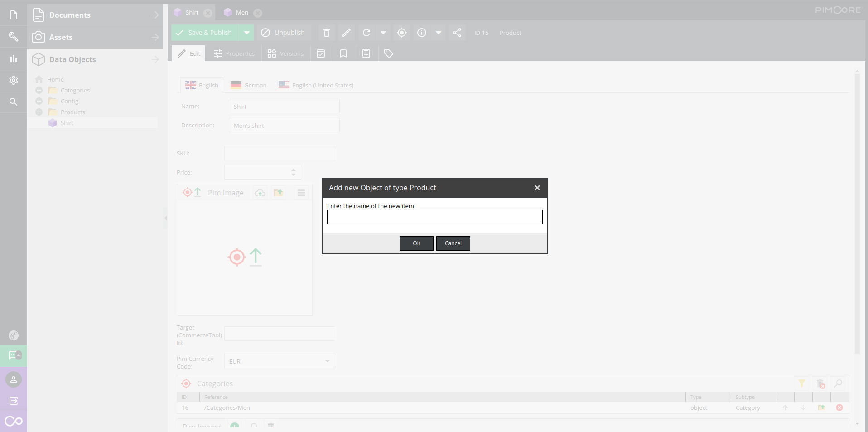Click the Description field Men's shirt
868x432 pixels.
[284, 126]
